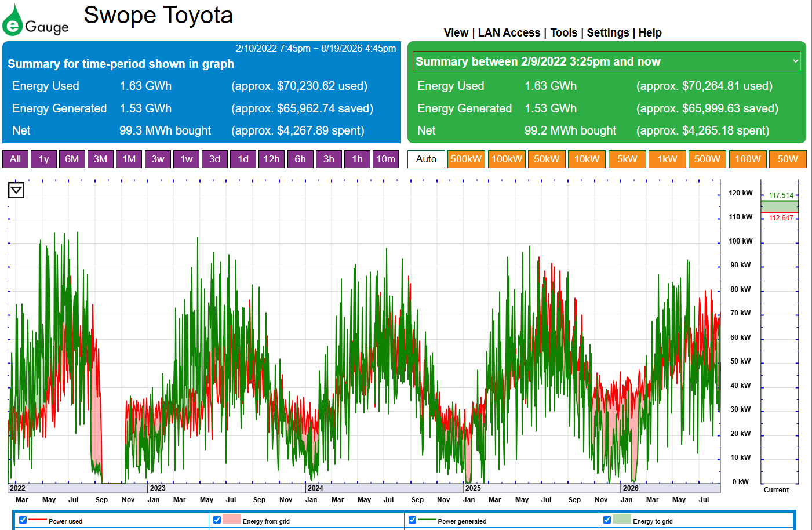812x530 pixels.
Task: Set vertical scale to Auto
Action: click(x=427, y=159)
